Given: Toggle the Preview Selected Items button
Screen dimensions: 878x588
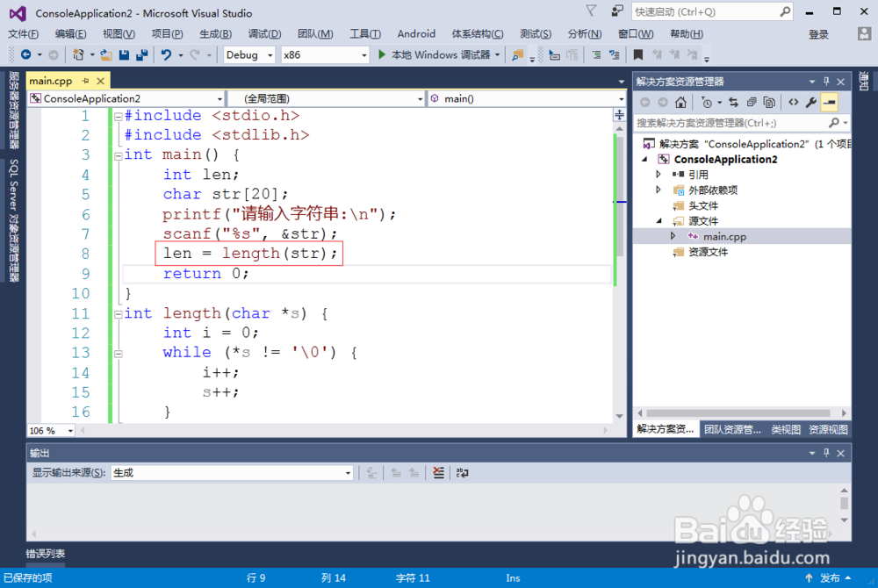Looking at the screenshot, I should point(830,103).
